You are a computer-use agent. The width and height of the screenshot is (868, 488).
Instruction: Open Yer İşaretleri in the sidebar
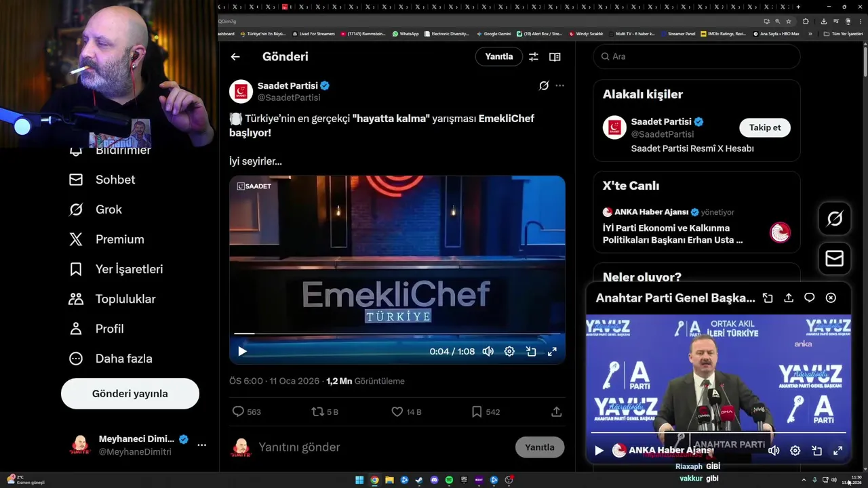[116, 269]
